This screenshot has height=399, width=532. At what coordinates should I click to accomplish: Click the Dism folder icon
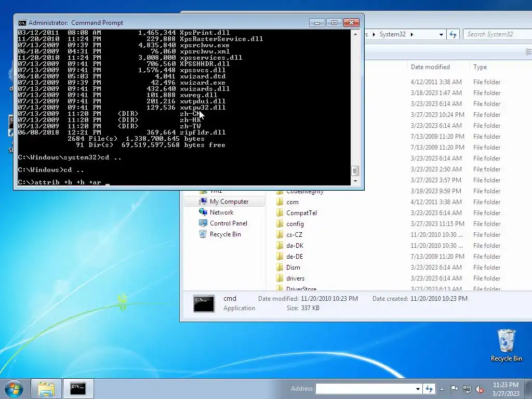click(x=280, y=268)
